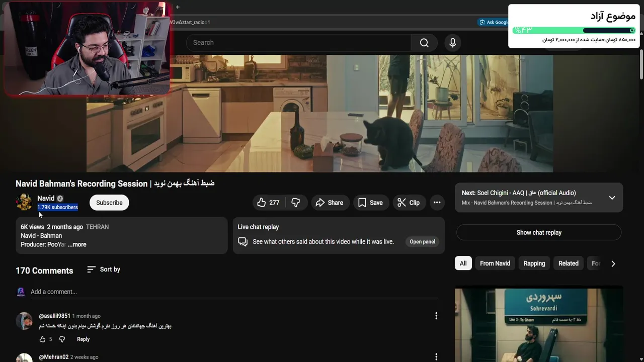This screenshot has height=362, width=644.
Task: Click the 170 Comments heading
Action: [x=44, y=270]
